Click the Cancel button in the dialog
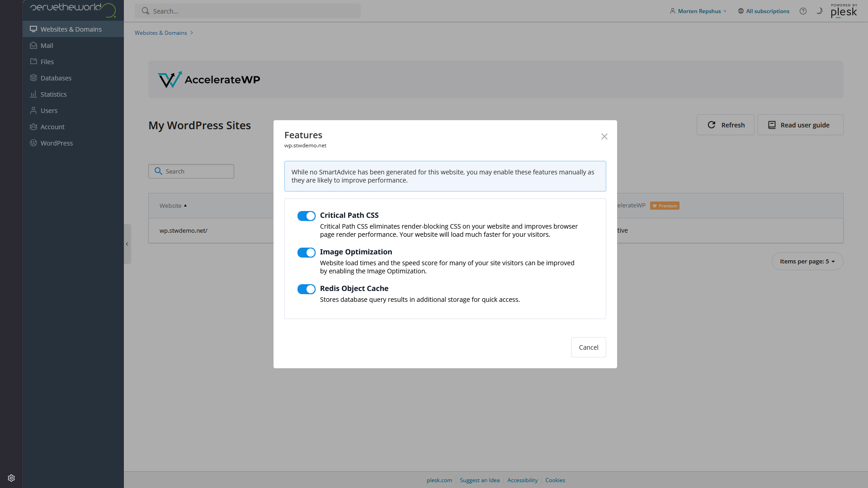This screenshot has width=868, height=488. coord(589,347)
